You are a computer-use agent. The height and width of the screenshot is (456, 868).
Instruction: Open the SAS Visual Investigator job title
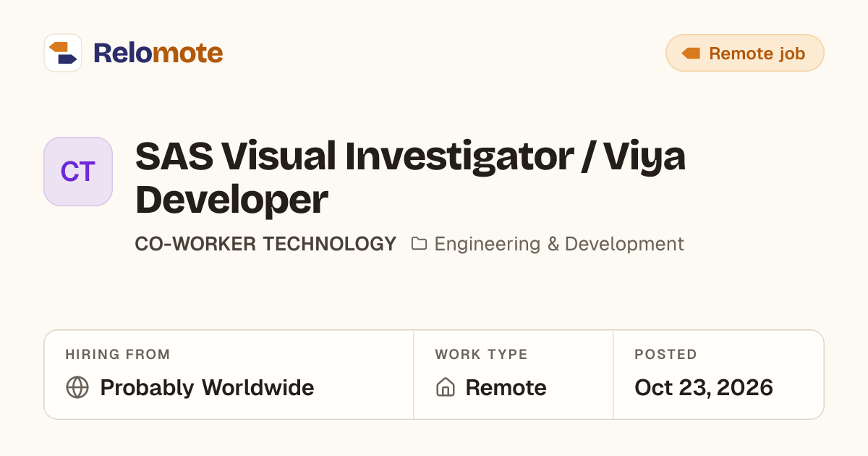click(410, 178)
